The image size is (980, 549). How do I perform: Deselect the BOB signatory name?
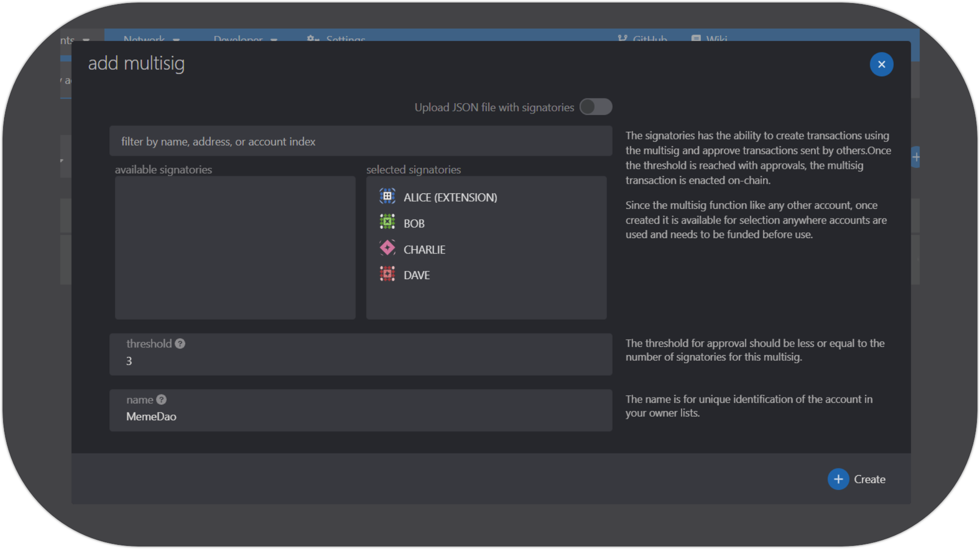click(414, 224)
